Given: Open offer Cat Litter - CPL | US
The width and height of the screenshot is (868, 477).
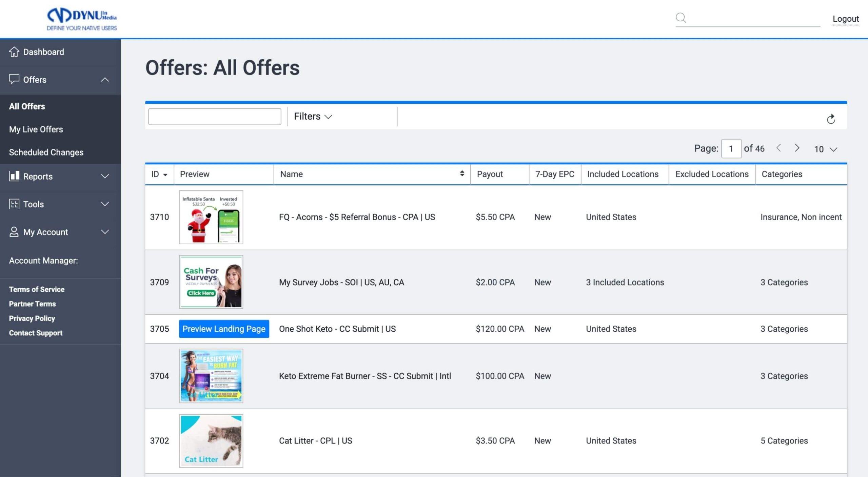Looking at the screenshot, I should point(315,441).
